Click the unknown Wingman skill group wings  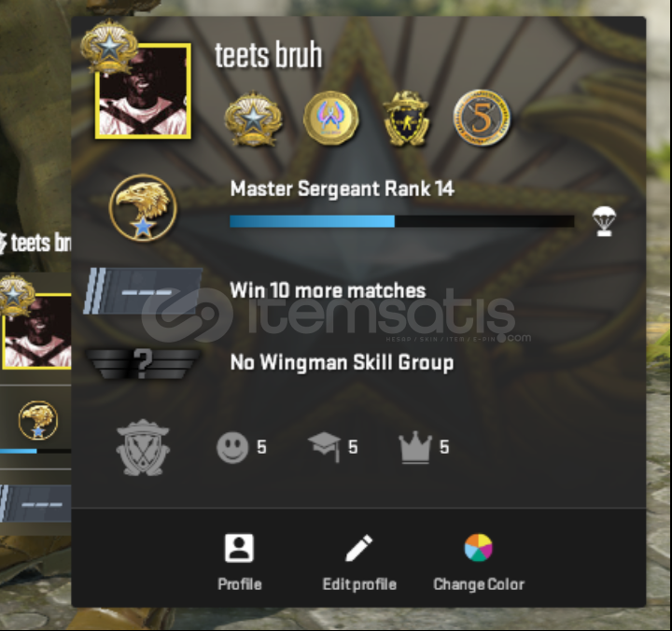143,363
